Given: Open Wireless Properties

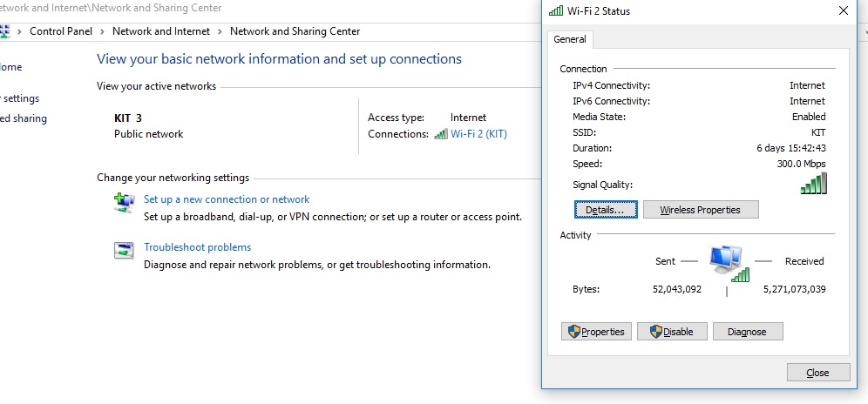Looking at the screenshot, I should pyautogui.click(x=701, y=210).
